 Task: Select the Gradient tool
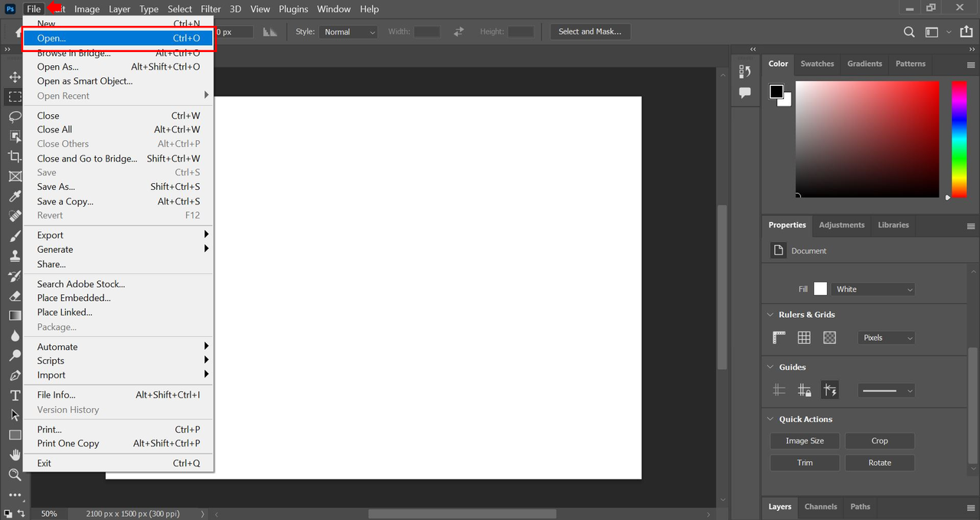(15, 316)
